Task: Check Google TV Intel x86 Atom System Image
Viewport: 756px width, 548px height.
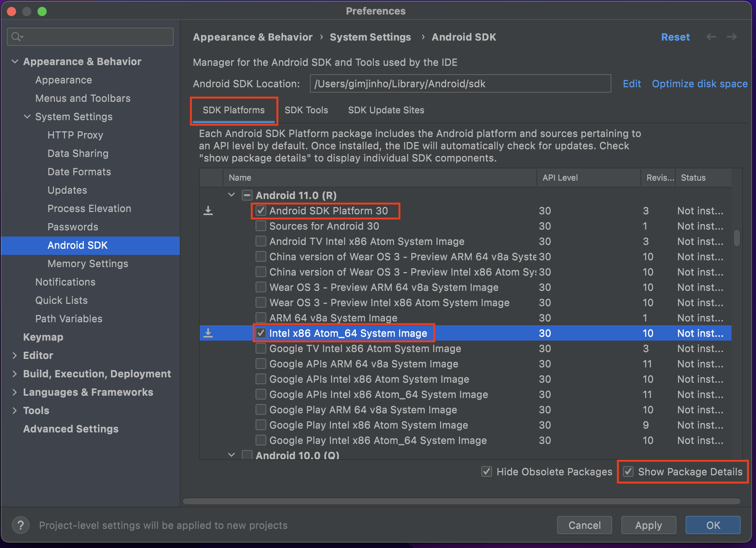Action: click(261, 349)
